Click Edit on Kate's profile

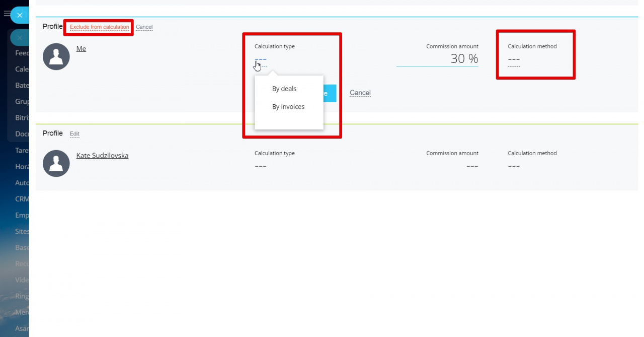tap(74, 134)
